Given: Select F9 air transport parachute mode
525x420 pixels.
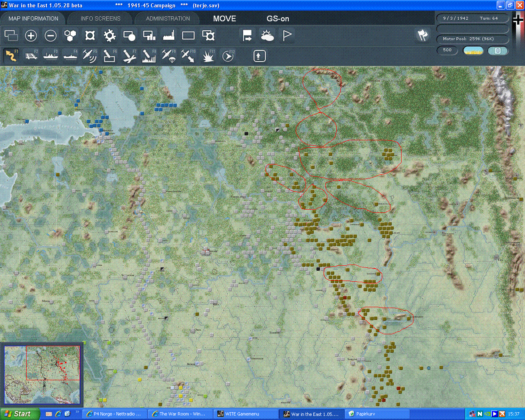Looking at the screenshot, I should point(169,55).
